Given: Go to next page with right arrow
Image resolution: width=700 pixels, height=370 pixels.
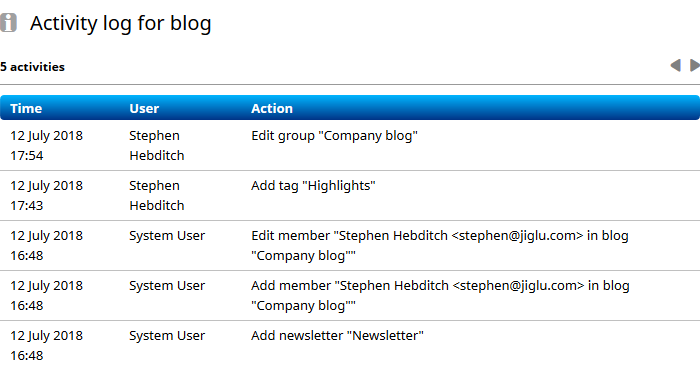Looking at the screenshot, I should (694, 65).
